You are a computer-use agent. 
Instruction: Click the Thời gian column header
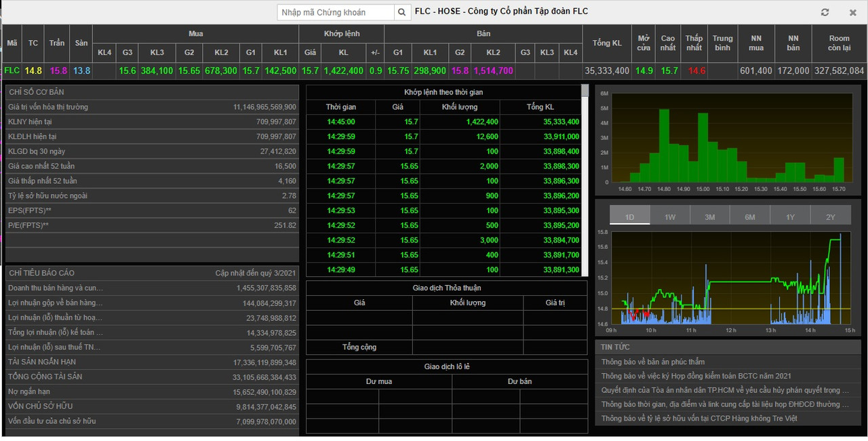(x=340, y=107)
